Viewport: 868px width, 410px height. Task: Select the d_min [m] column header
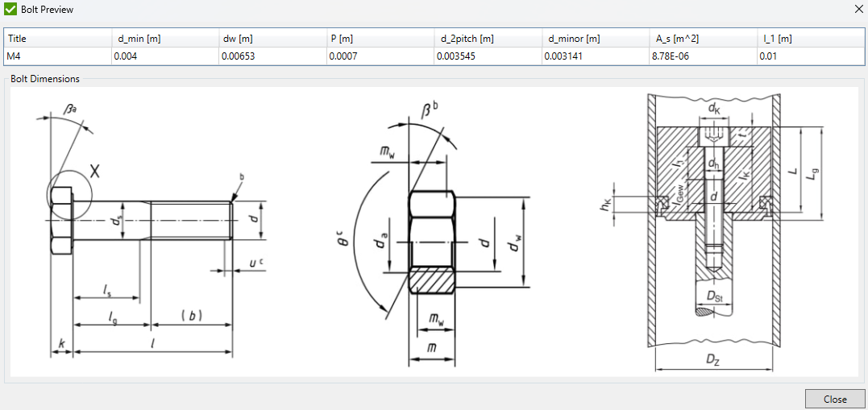tap(164, 39)
